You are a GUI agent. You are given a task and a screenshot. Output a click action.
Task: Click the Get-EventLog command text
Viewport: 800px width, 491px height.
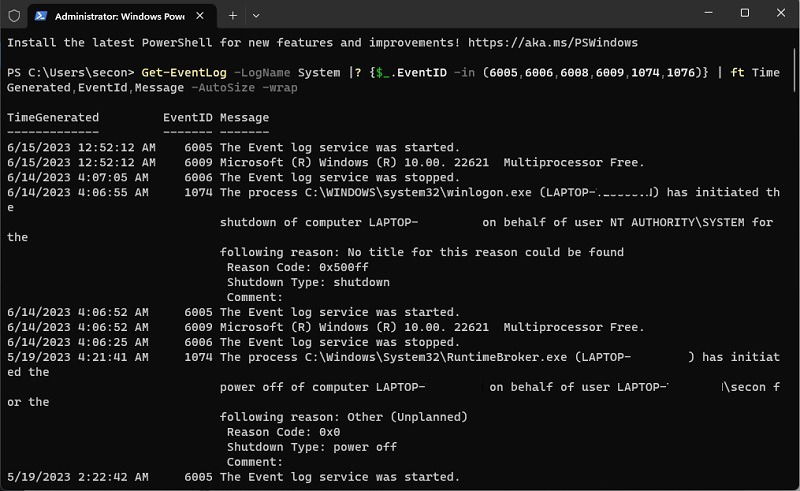[x=184, y=72]
